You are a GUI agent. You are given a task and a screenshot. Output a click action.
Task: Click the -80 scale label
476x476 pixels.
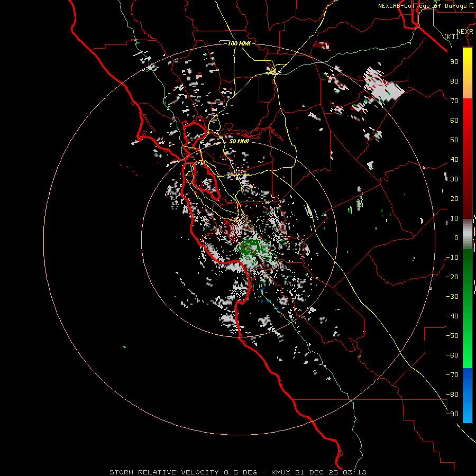coord(452,395)
